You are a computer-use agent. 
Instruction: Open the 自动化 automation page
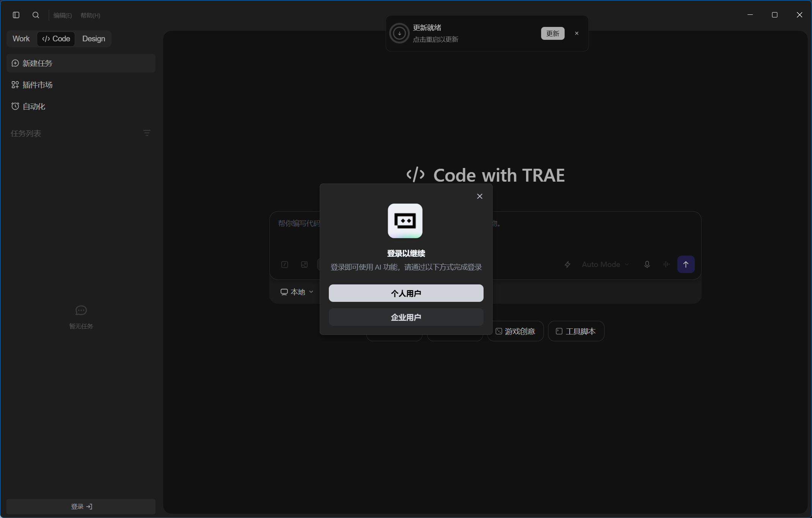81,106
